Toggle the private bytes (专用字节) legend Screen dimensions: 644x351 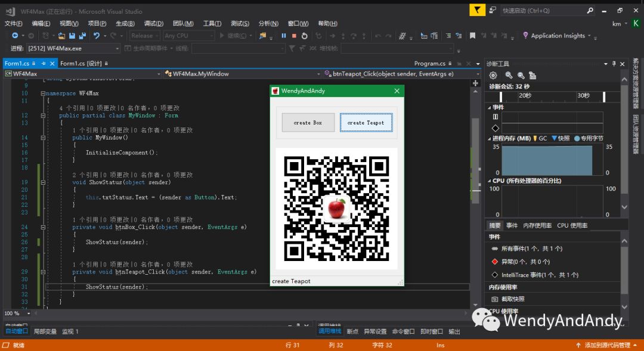tap(577, 138)
